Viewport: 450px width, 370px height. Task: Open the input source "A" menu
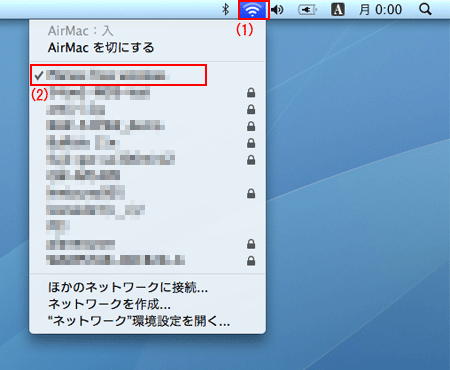coord(337,9)
